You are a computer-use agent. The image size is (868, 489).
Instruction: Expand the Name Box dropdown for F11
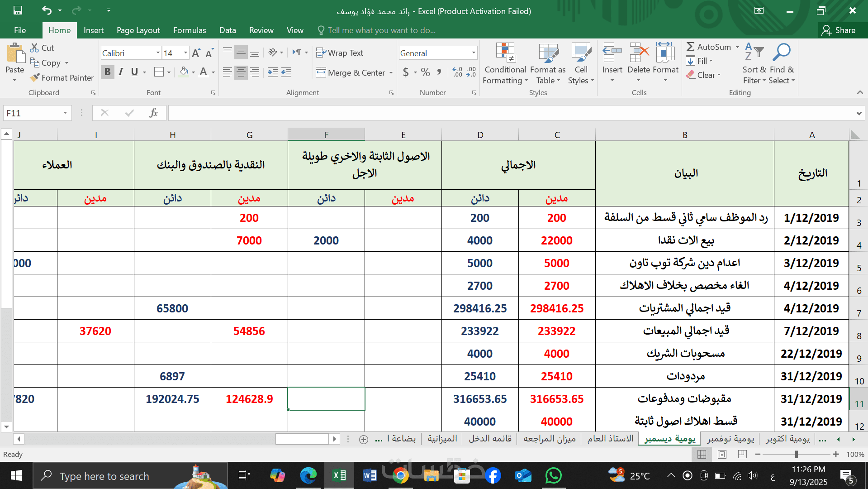click(65, 113)
